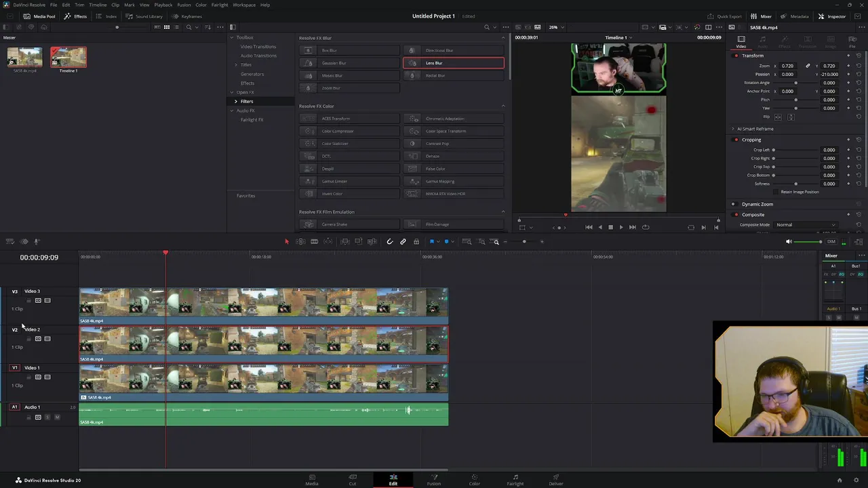Switch to the Color page
The width and height of the screenshot is (868, 488).
[475, 480]
